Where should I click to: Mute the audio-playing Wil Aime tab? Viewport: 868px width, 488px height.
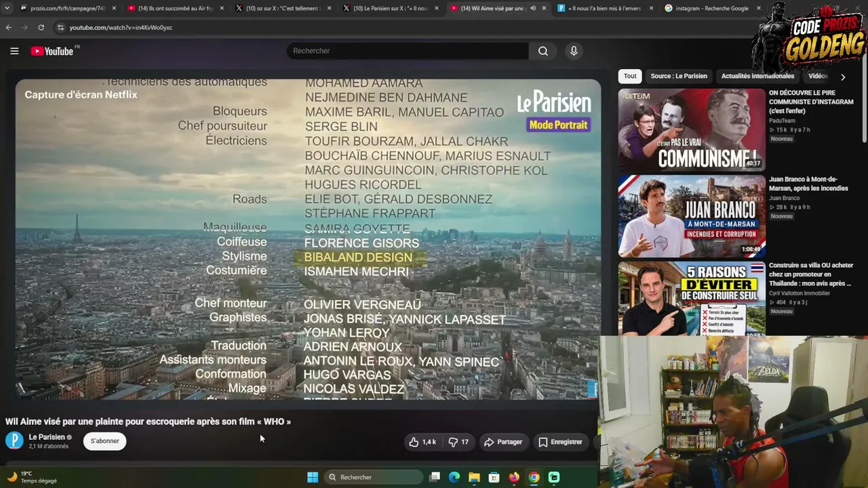pyautogui.click(x=532, y=8)
